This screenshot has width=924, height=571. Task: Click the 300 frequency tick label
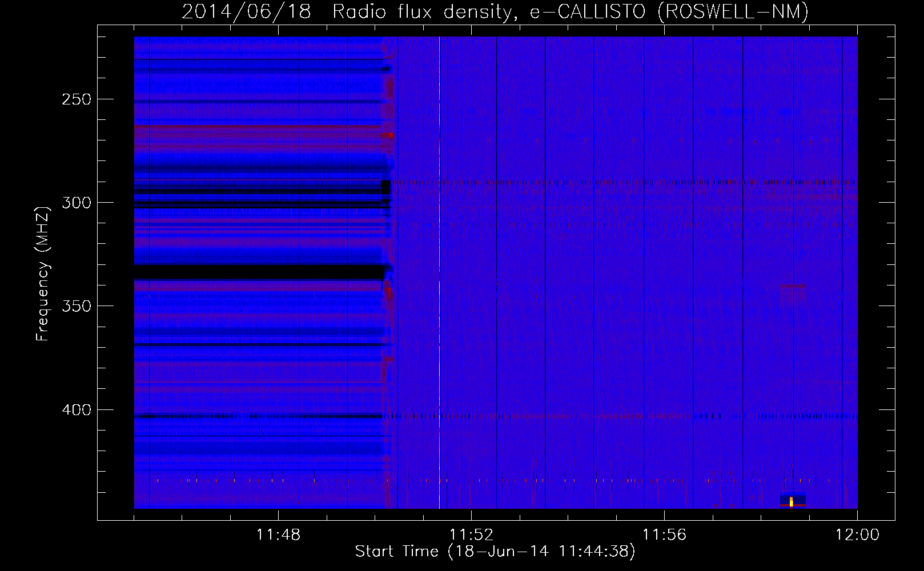tap(77, 203)
